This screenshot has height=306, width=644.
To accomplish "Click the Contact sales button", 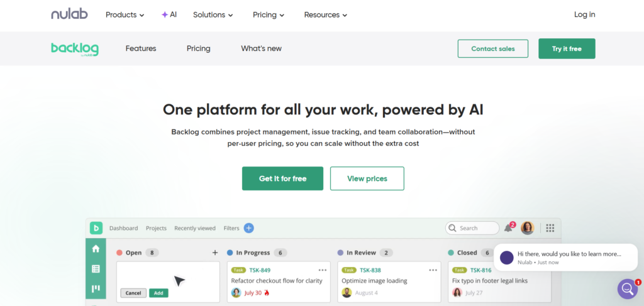I will [493, 48].
